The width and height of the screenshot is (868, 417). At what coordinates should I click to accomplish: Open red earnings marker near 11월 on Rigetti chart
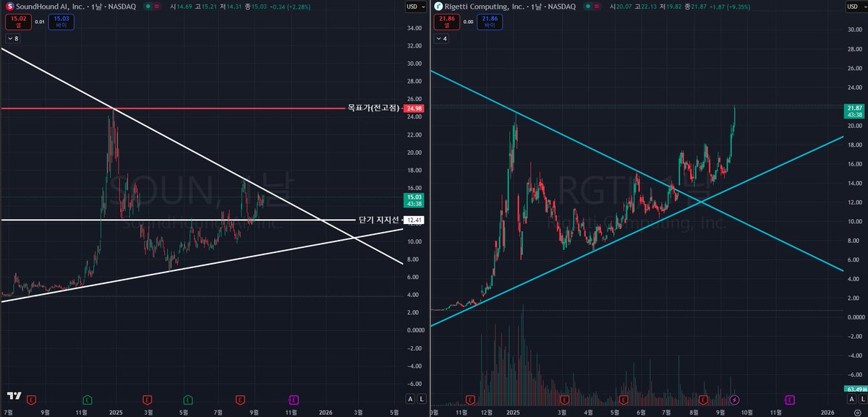pyautogui.click(x=472, y=399)
